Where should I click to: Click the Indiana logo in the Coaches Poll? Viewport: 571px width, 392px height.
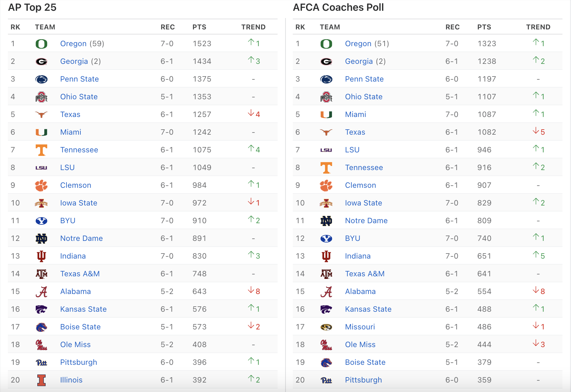(326, 256)
